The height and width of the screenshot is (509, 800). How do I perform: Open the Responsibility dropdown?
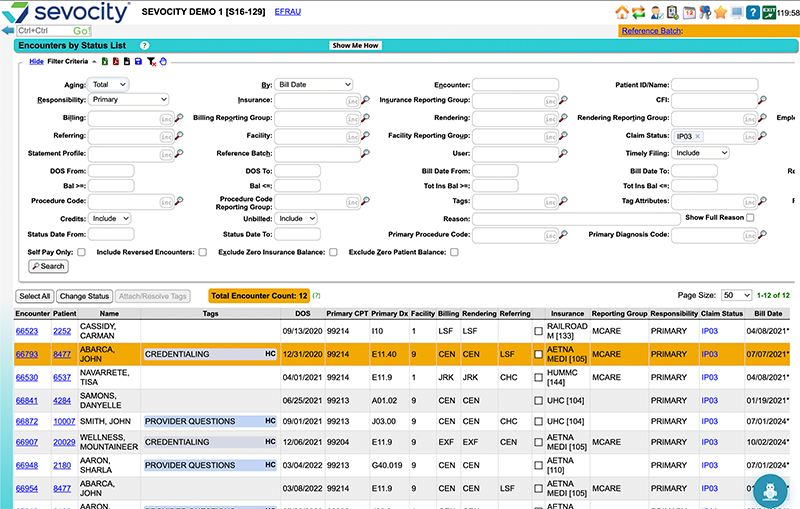pos(129,99)
